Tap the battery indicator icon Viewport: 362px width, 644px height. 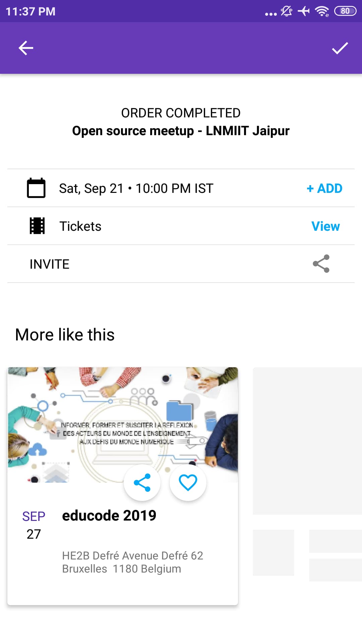pyautogui.click(x=345, y=11)
